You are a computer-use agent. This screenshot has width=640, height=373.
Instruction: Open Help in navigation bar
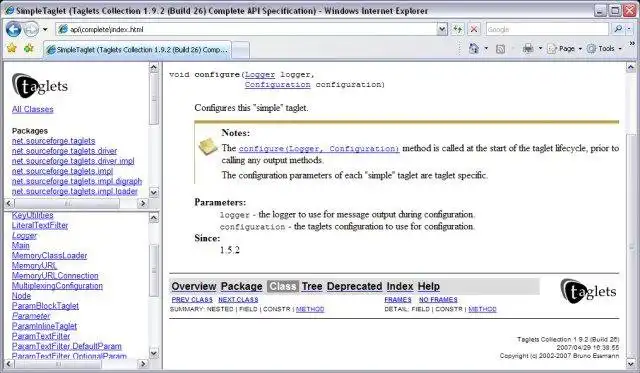click(x=429, y=286)
